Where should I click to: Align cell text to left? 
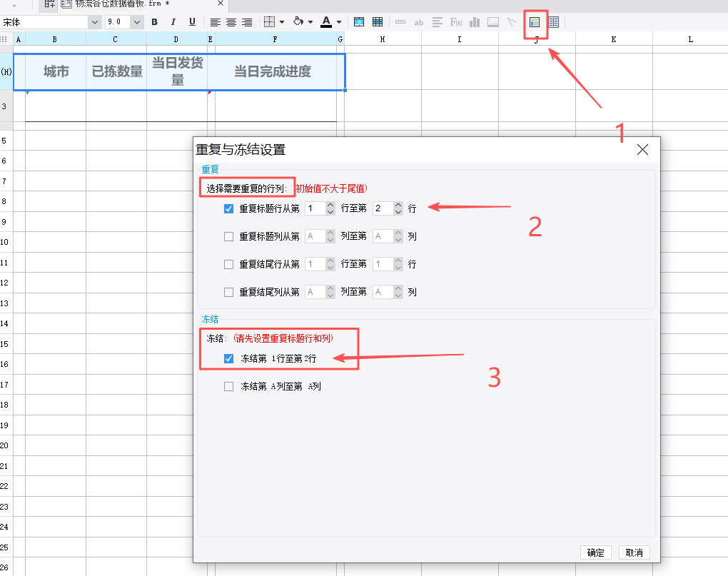(216, 22)
